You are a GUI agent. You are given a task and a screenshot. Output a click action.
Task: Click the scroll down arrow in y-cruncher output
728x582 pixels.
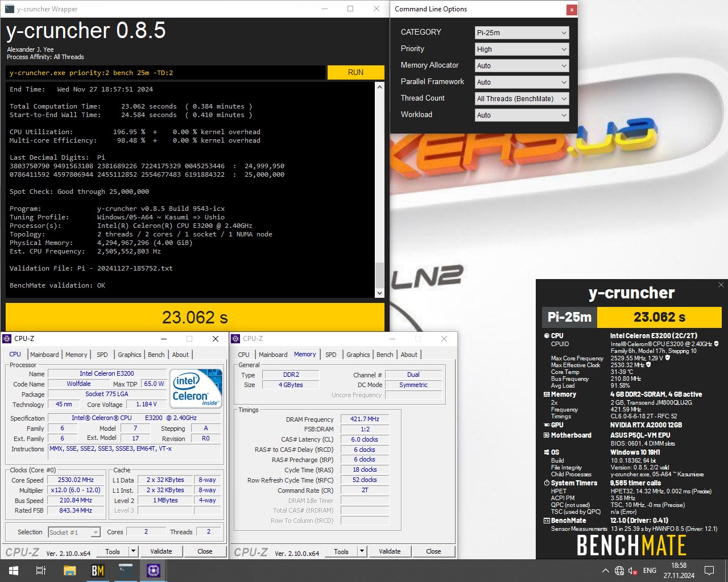[379, 293]
